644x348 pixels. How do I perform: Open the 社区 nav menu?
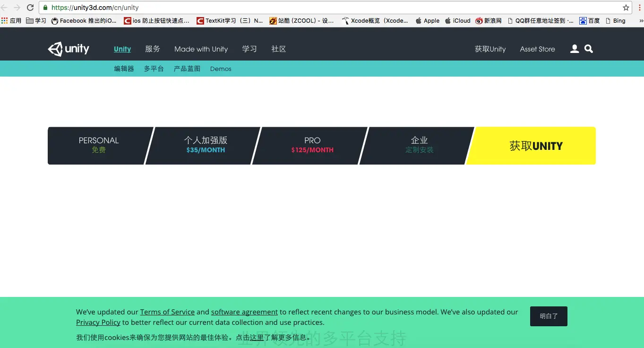(x=279, y=49)
